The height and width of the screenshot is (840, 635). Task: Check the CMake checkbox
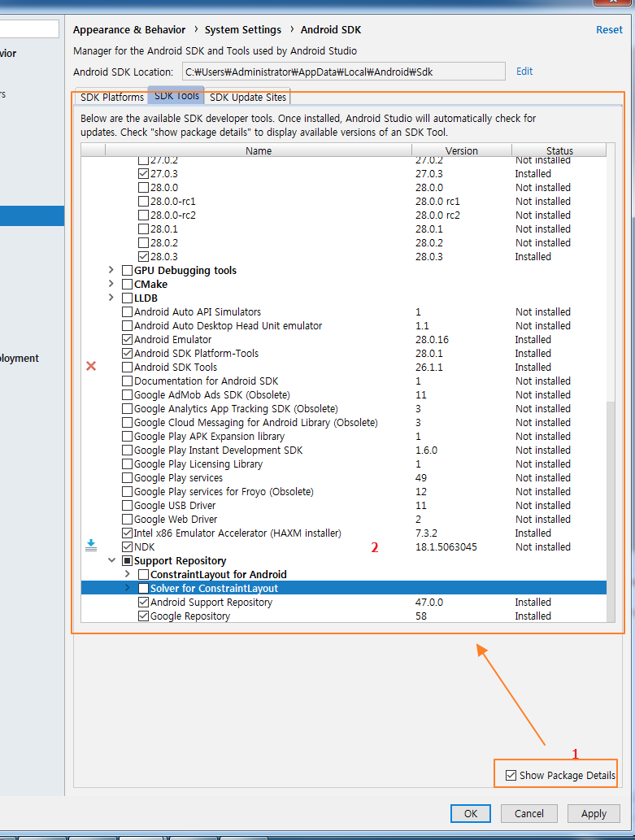click(127, 285)
